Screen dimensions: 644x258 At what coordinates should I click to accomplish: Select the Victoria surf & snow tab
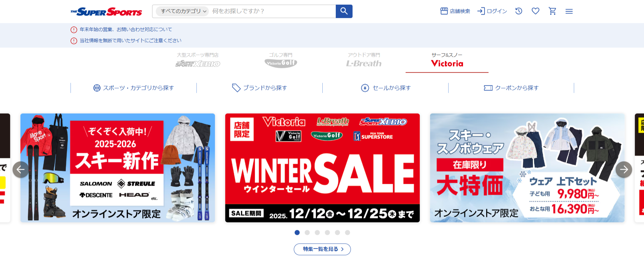(447, 60)
